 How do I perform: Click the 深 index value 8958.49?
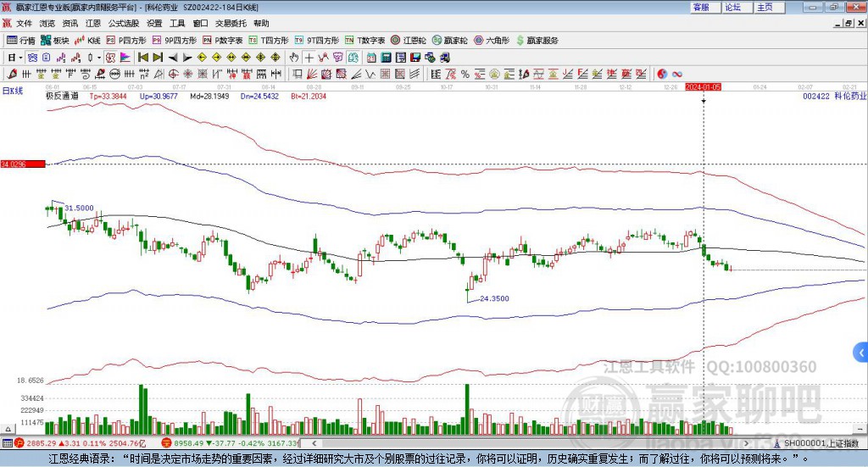pyautogui.click(x=189, y=443)
